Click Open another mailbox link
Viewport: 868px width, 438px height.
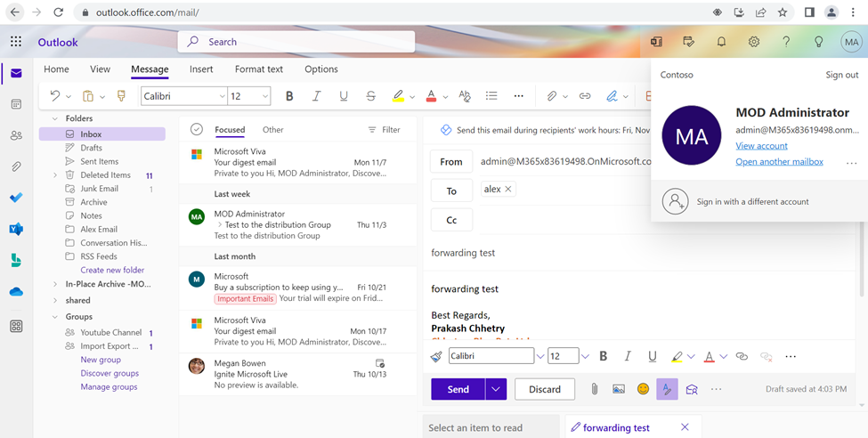[779, 162]
